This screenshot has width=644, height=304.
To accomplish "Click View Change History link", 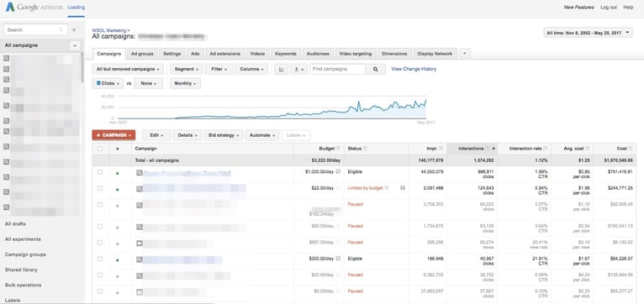I will pyautogui.click(x=414, y=70).
